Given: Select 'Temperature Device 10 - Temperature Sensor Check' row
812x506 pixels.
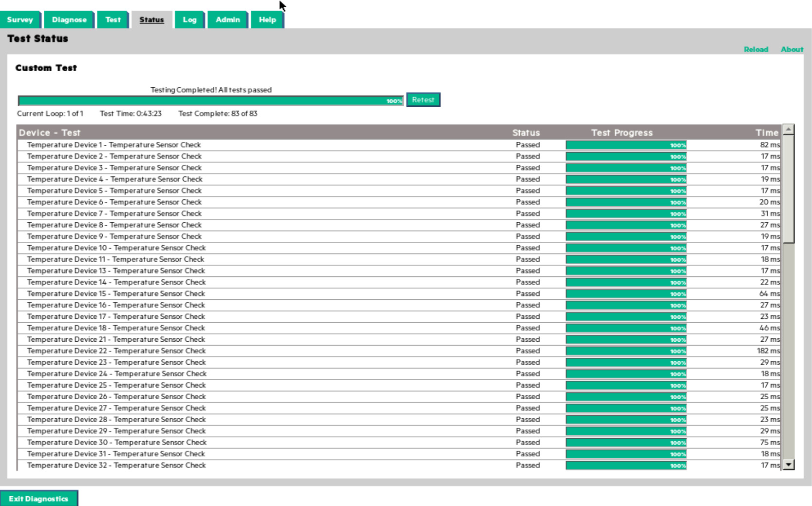Looking at the screenshot, I should click(x=399, y=248).
